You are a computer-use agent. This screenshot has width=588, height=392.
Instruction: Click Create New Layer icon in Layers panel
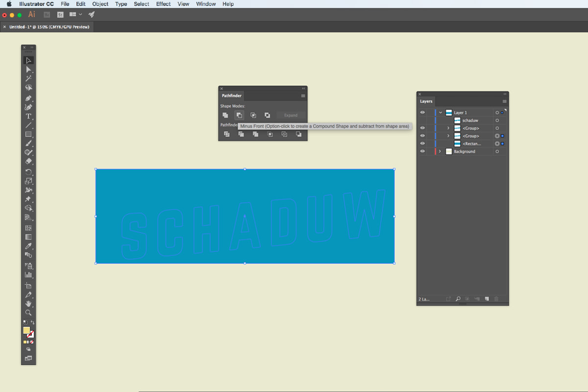click(x=487, y=299)
